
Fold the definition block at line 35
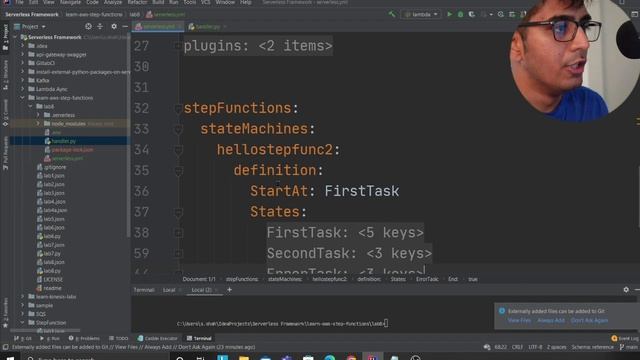coord(178,171)
